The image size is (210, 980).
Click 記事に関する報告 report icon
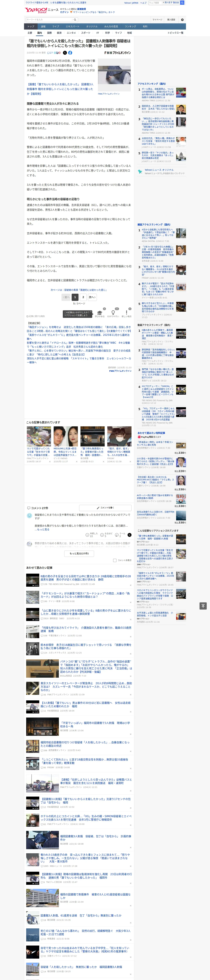point(36,316)
